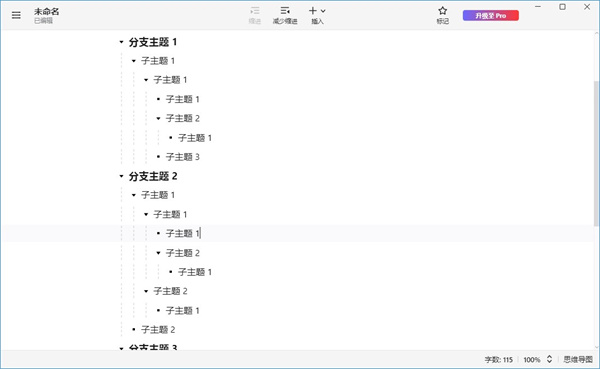This screenshot has height=369, width=600.
Task: Collapse first 子主题 1 under 分支主题 1
Action: 134,61
